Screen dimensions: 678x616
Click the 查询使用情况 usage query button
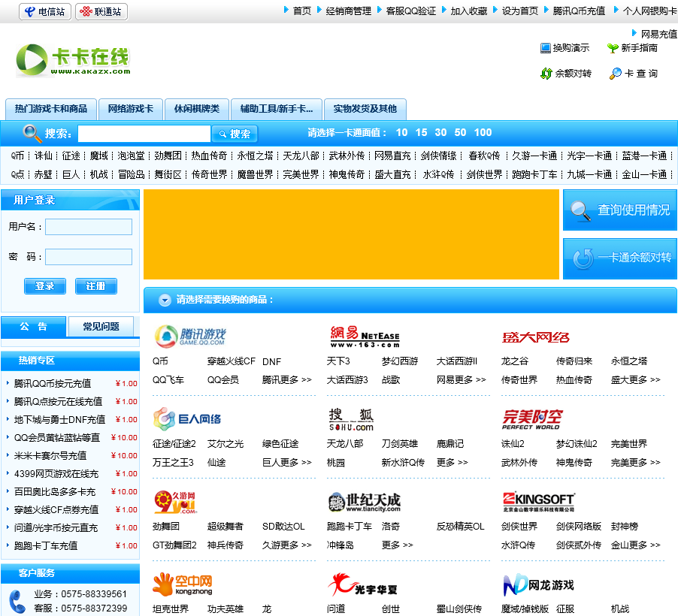coord(620,210)
